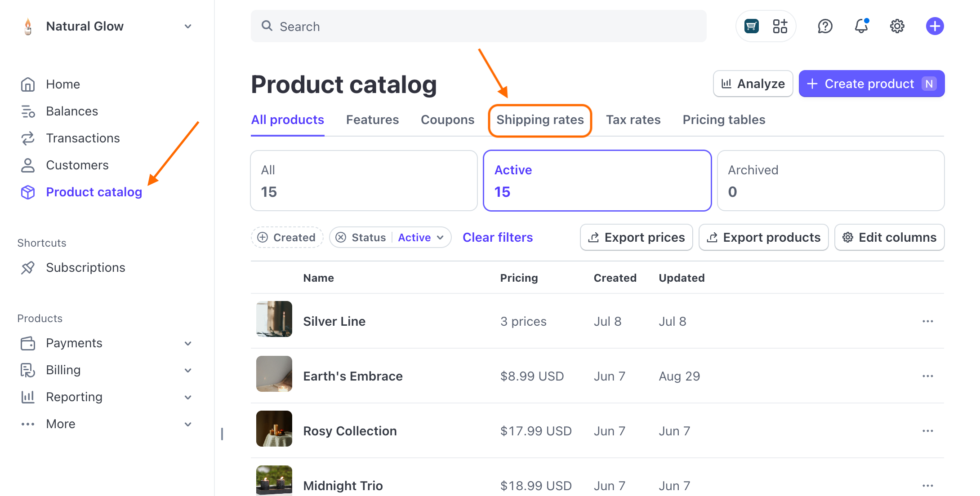Select the All products count card

point(364,181)
